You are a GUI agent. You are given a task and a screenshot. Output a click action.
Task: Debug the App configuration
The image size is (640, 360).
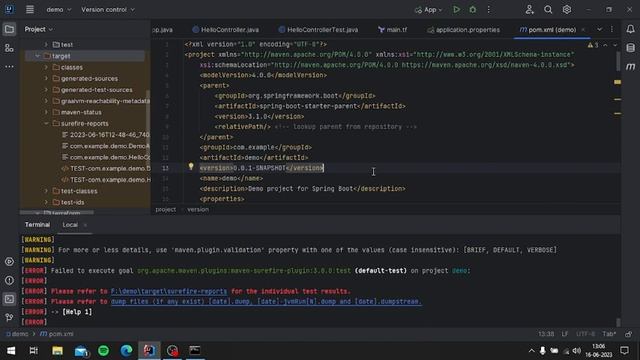[x=473, y=9]
